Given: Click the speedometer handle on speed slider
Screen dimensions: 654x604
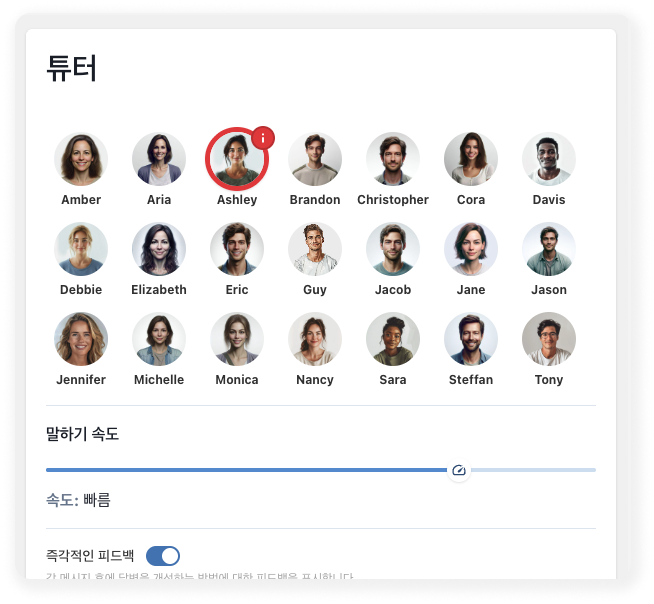Looking at the screenshot, I should point(459,470).
